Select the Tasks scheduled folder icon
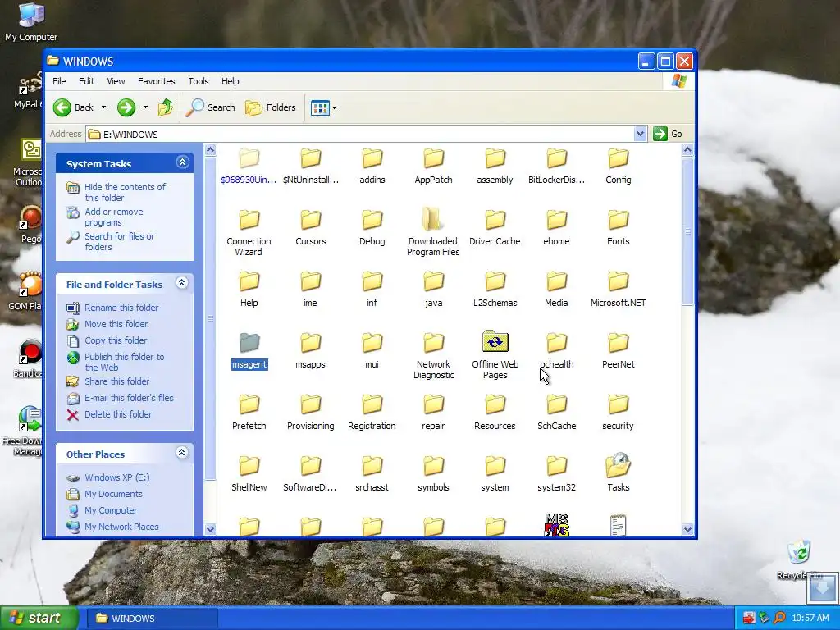This screenshot has height=630, width=840. point(619,473)
